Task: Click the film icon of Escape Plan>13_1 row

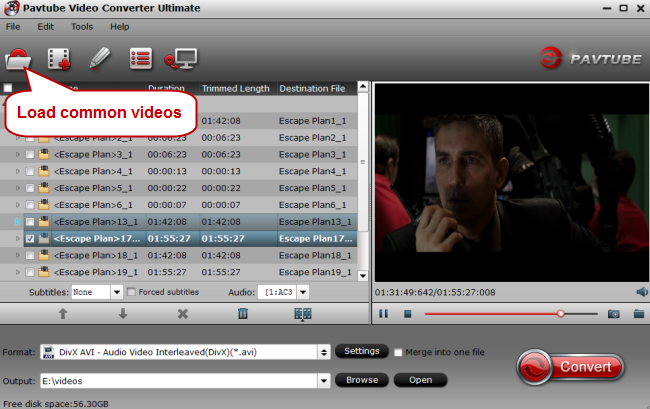Action: [44, 222]
